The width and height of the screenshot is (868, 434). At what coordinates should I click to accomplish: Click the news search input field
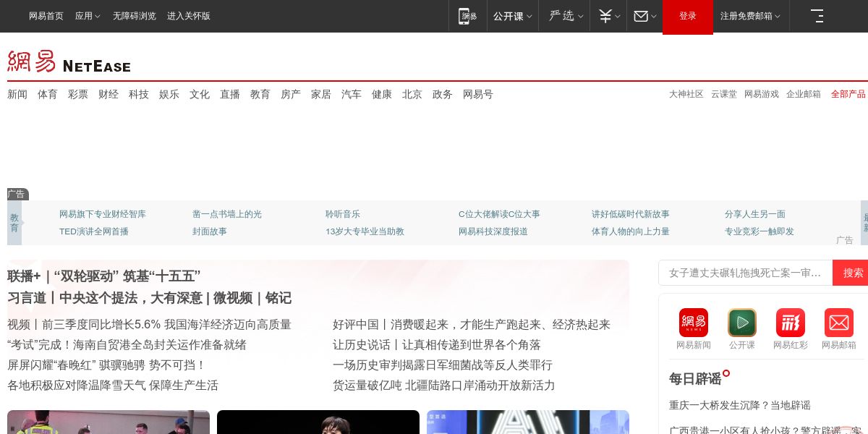click(746, 273)
